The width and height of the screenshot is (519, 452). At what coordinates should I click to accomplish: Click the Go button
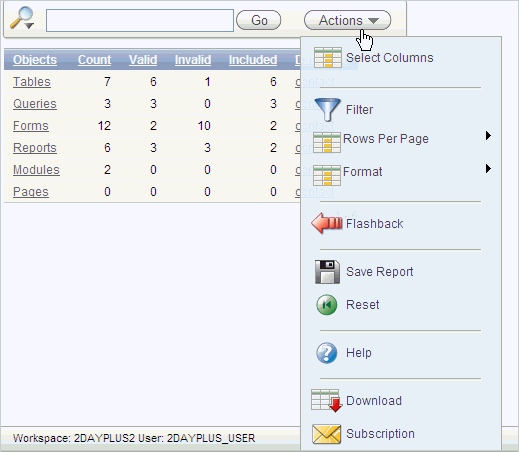click(x=259, y=20)
